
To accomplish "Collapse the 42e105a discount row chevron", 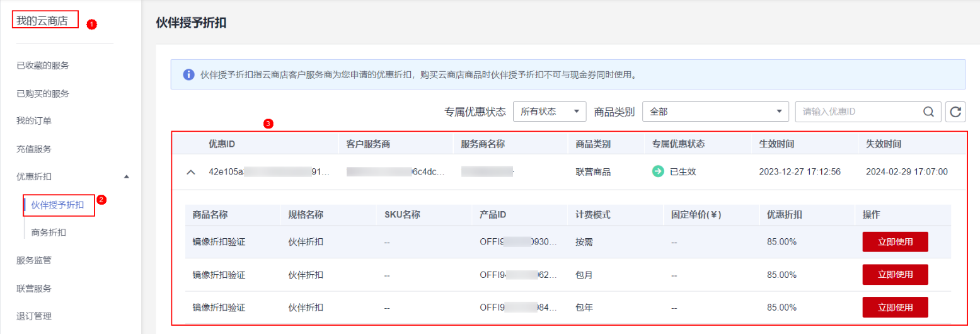I will (192, 172).
